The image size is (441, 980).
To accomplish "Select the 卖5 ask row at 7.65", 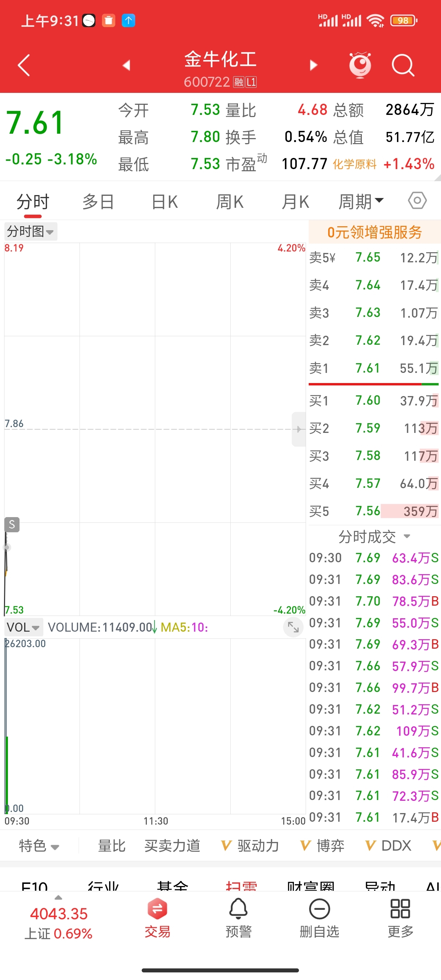I will tap(374, 258).
